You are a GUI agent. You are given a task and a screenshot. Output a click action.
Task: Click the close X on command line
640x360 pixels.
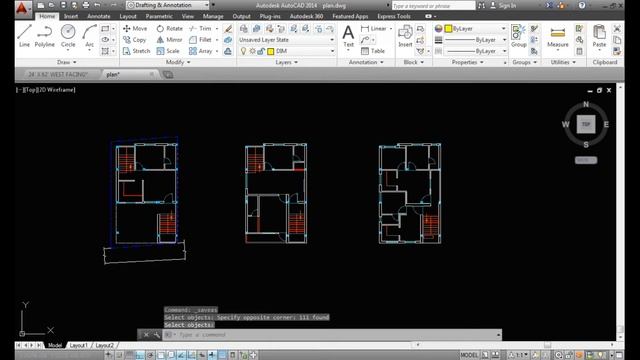coord(146,335)
